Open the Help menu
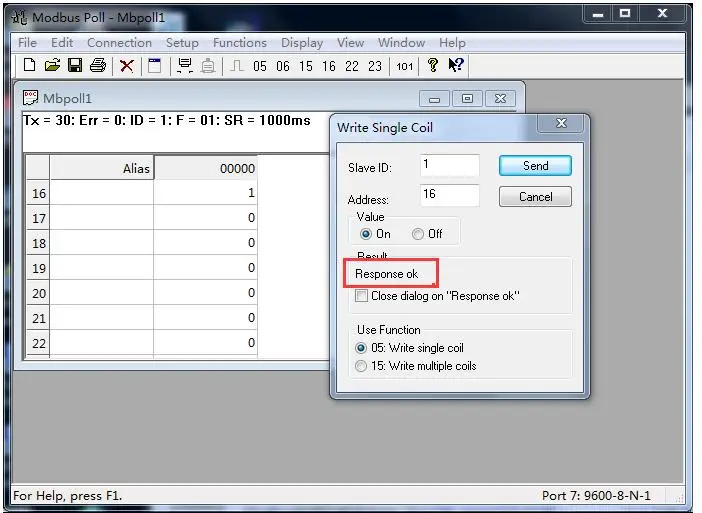 (452, 43)
